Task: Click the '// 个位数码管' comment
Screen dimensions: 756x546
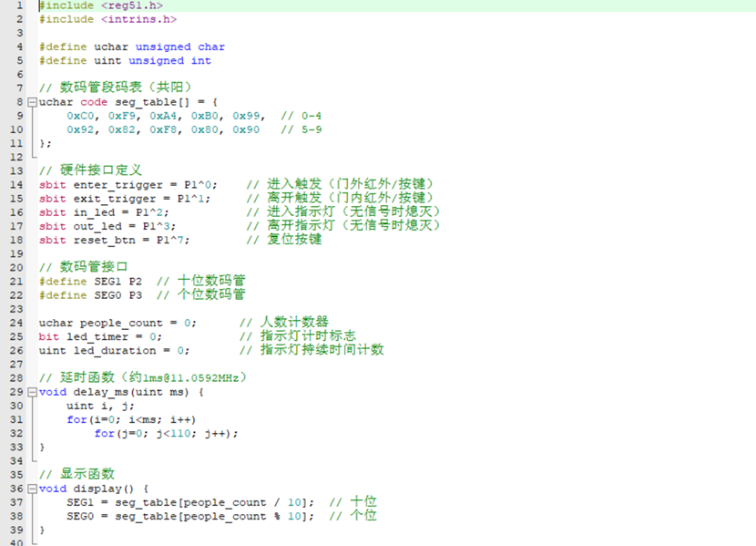Action: 201,294
